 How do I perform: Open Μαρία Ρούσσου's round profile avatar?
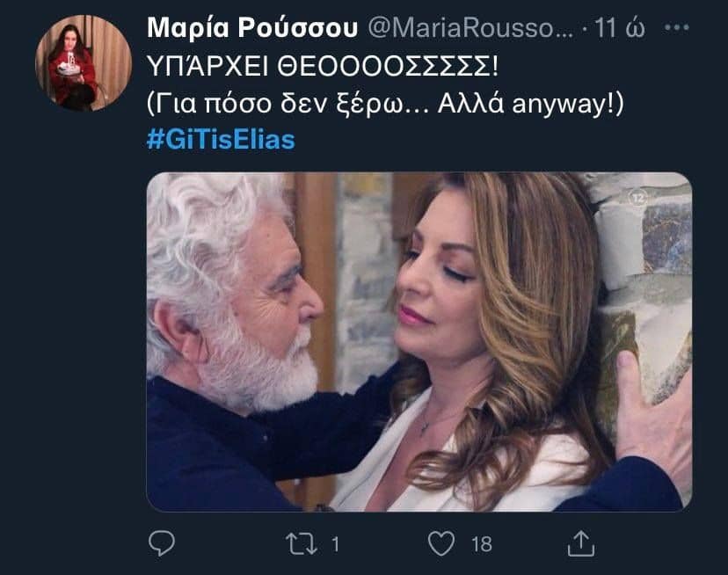(84, 62)
